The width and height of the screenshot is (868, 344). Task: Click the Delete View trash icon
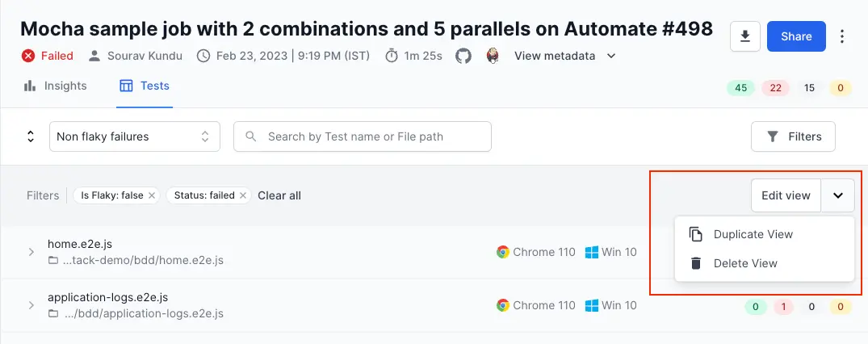click(695, 263)
